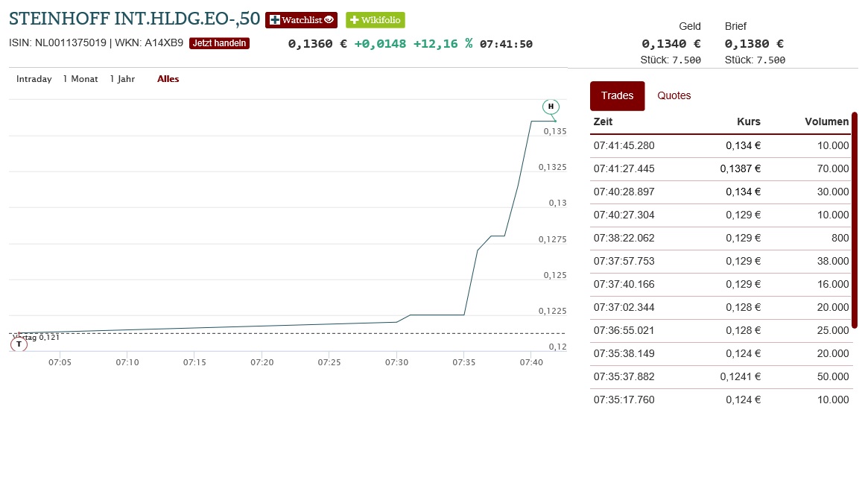Click the plus icon on the Wikifolio button
The height and width of the screenshot is (483, 868).
pyautogui.click(x=354, y=20)
